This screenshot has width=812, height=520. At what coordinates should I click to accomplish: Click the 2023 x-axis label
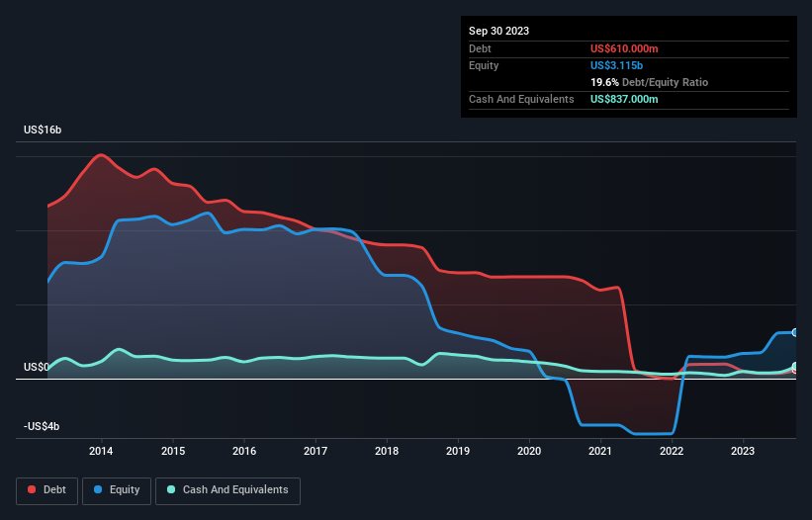click(743, 451)
